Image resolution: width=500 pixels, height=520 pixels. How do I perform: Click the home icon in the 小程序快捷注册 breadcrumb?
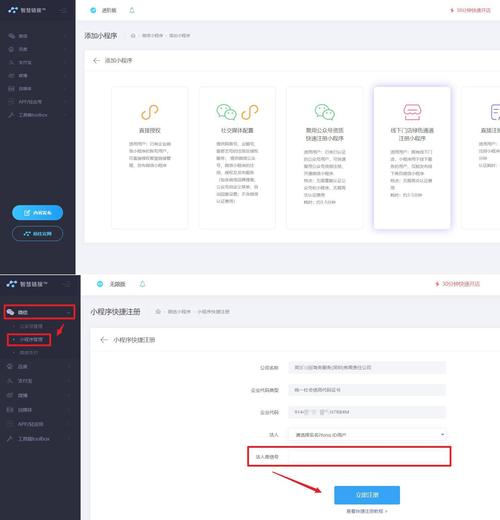click(158, 311)
